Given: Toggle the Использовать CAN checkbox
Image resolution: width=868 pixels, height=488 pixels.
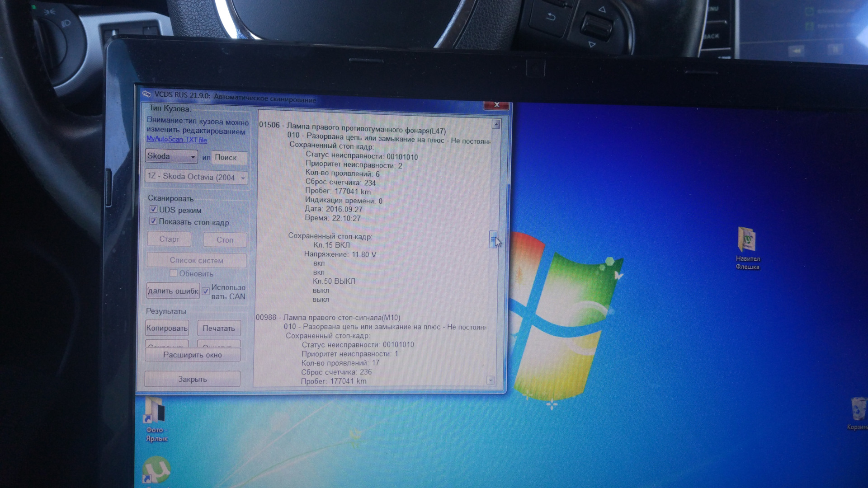Looking at the screenshot, I should (x=206, y=291).
